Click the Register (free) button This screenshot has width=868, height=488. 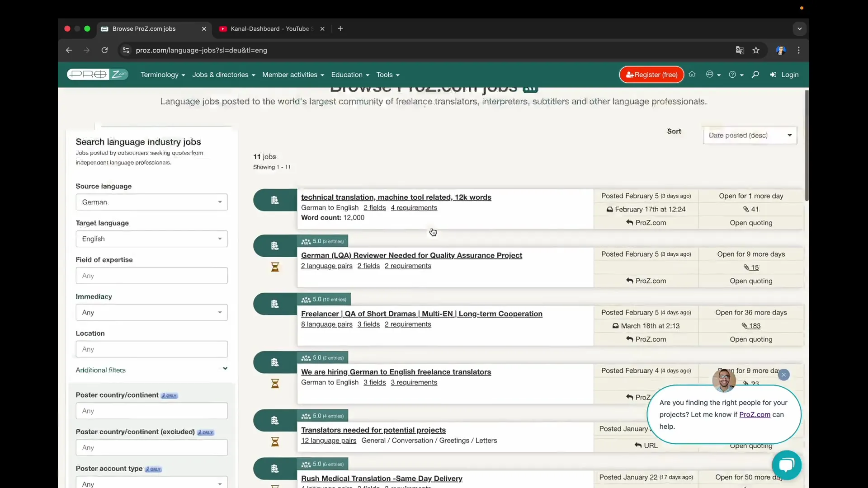[651, 75]
